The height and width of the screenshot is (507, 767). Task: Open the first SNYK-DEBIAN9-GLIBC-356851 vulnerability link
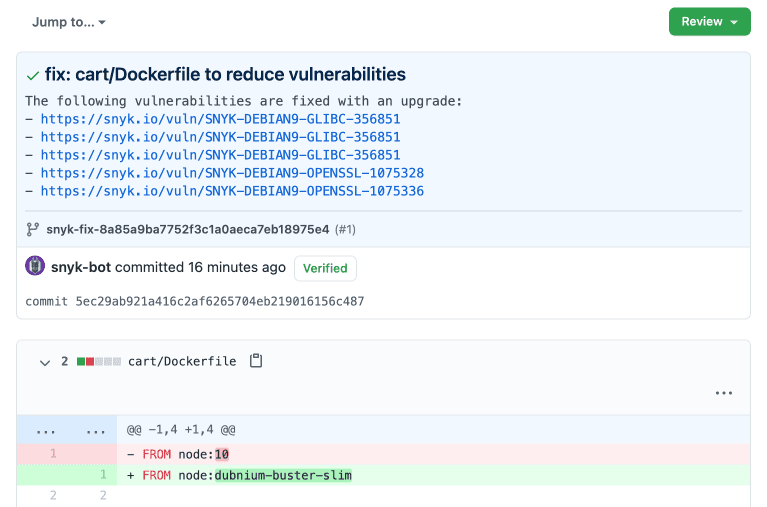220,119
